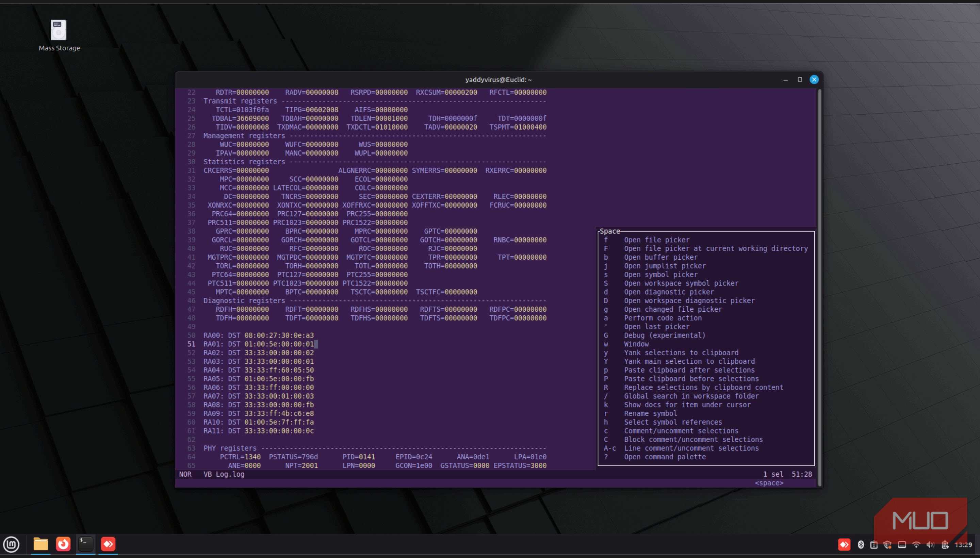This screenshot has width=980, height=558.
Task: Maximize the terminal window
Action: pos(800,80)
